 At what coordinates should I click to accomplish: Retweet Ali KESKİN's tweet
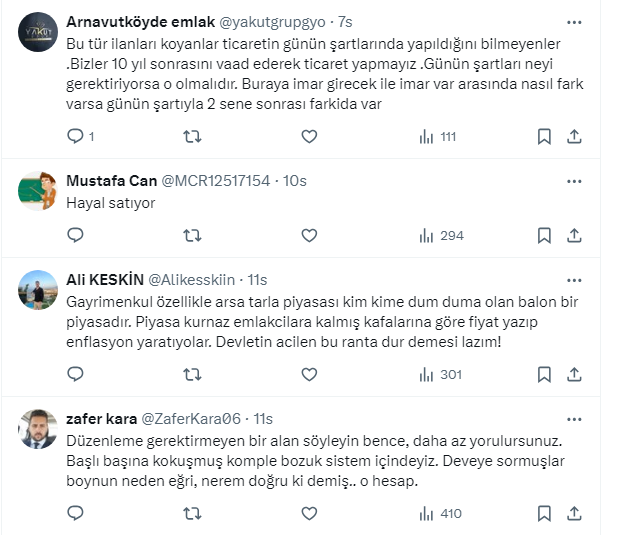coord(192,374)
